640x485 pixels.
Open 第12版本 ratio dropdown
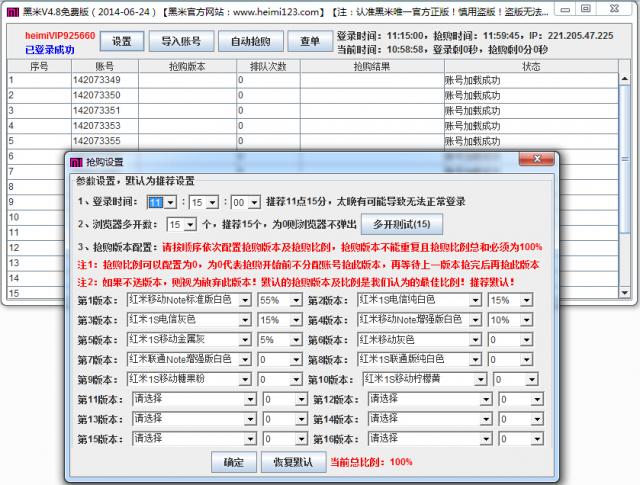pos(521,399)
